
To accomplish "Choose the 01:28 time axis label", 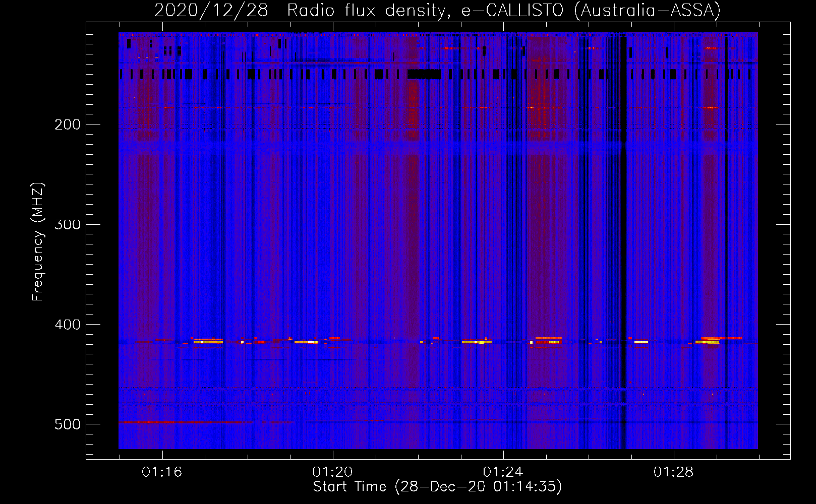I will (x=674, y=472).
